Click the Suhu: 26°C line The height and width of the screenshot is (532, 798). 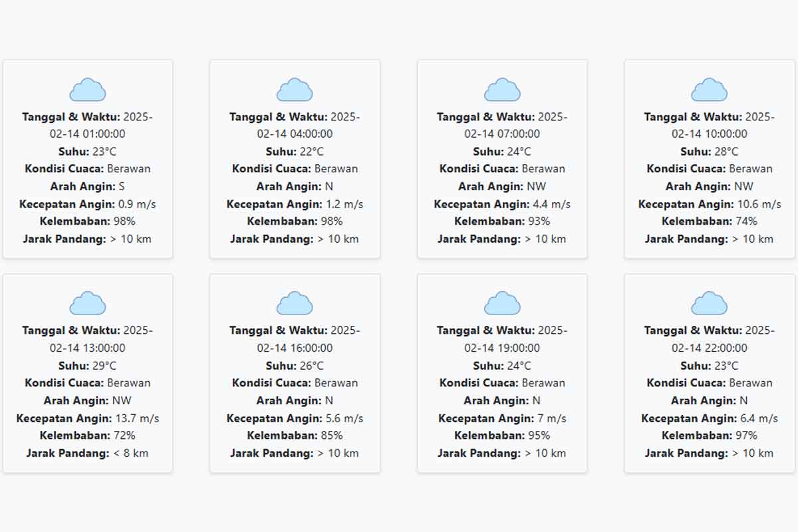(x=295, y=366)
